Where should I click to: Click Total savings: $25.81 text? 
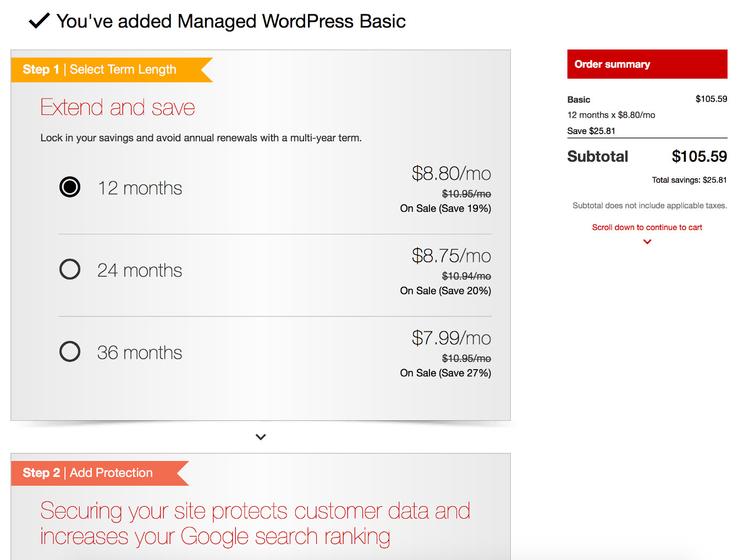[x=689, y=180]
